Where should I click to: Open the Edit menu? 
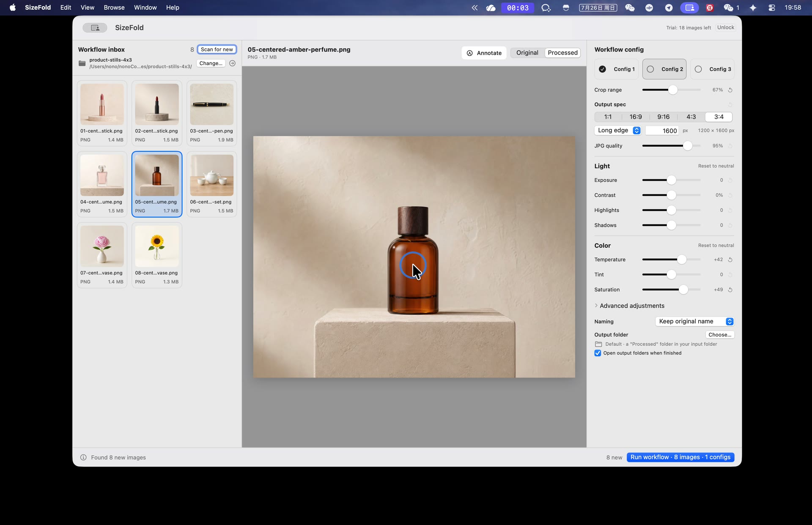tap(66, 8)
